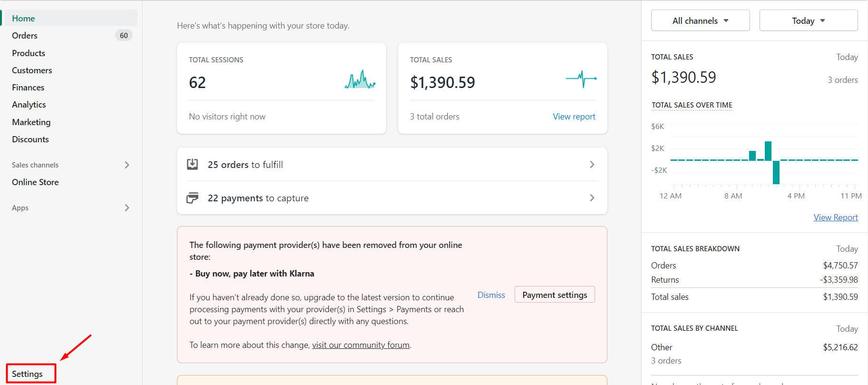
Task: Open the community forum link
Action: click(x=361, y=345)
